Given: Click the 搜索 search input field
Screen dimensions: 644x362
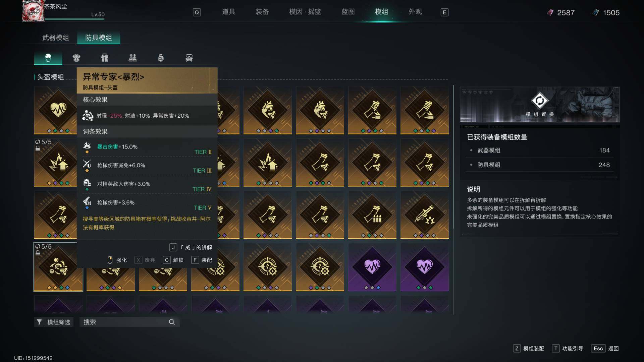Looking at the screenshot, I should 130,322.
